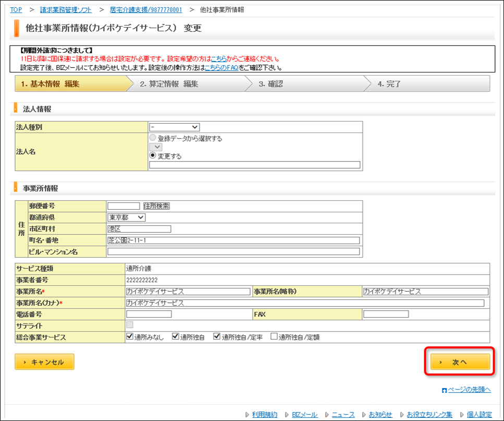The width and height of the screenshot is (504, 421).
Task: Click the 事業所名(略称) input field
Action: [x=426, y=292]
